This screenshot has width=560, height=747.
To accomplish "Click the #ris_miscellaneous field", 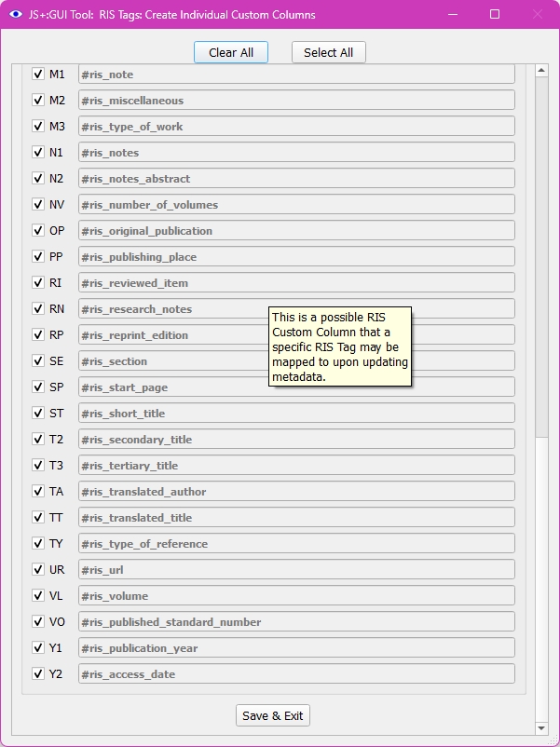I will point(296,100).
